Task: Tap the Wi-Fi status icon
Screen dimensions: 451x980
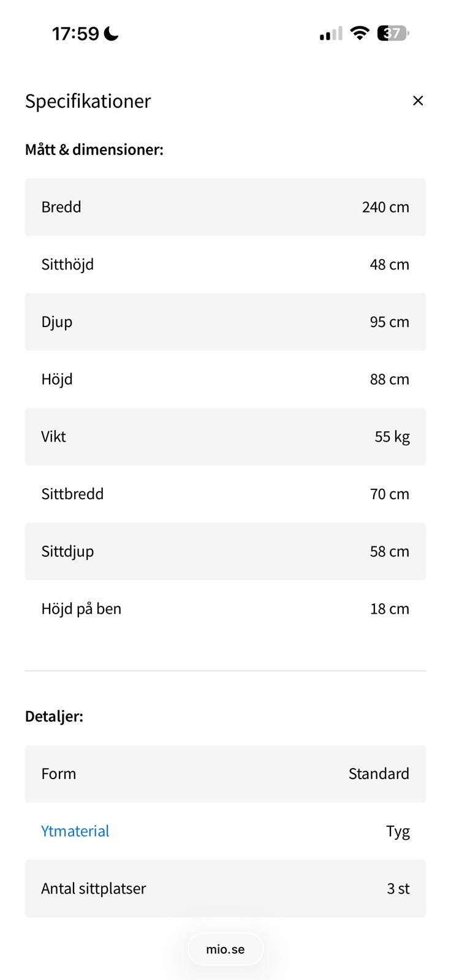Action: coord(360,33)
